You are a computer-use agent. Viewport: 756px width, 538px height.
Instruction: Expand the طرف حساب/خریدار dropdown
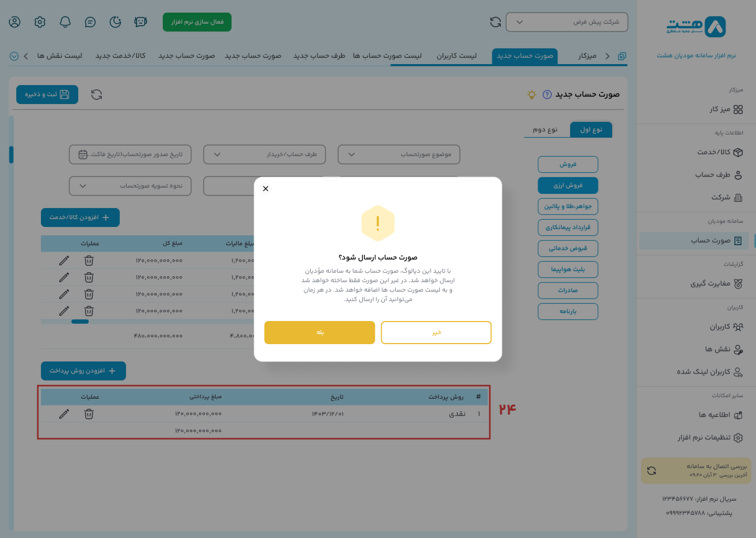(x=264, y=154)
